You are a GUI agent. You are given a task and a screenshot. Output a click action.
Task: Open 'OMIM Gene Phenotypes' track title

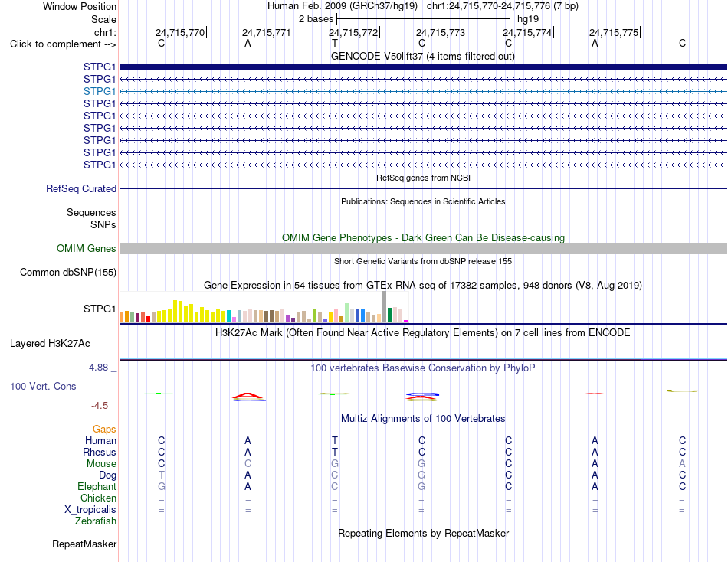coord(423,237)
